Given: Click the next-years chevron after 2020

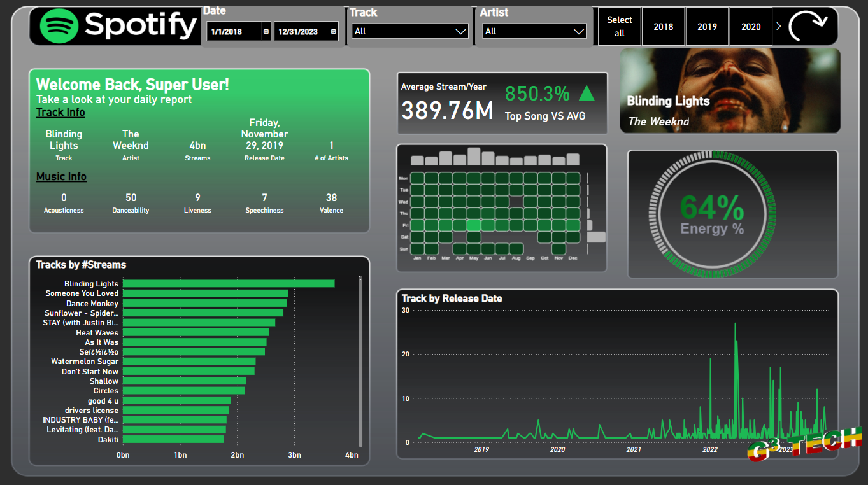Looking at the screenshot, I should pyautogui.click(x=778, y=26).
